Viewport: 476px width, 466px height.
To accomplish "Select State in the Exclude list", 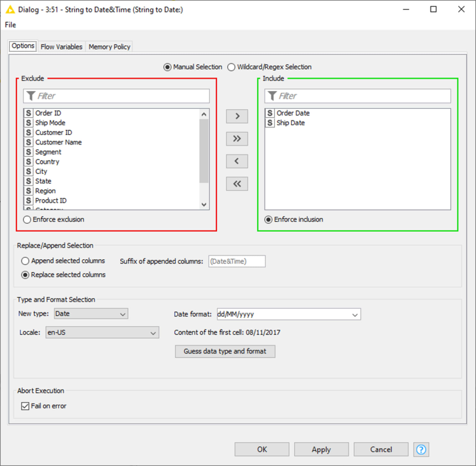I will pos(112,181).
